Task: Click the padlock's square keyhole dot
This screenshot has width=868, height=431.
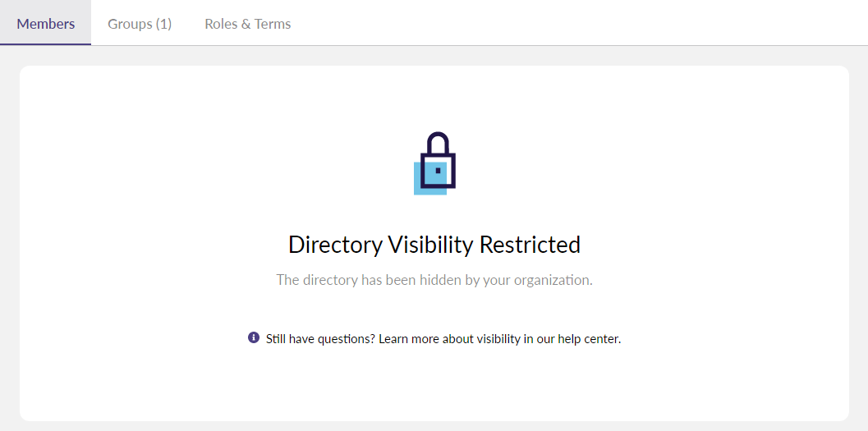Action: click(x=439, y=171)
